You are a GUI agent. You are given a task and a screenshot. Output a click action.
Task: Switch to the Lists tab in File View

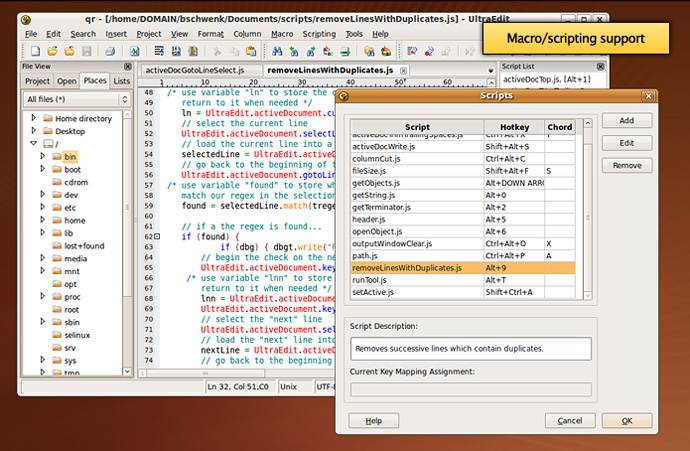point(121,81)
